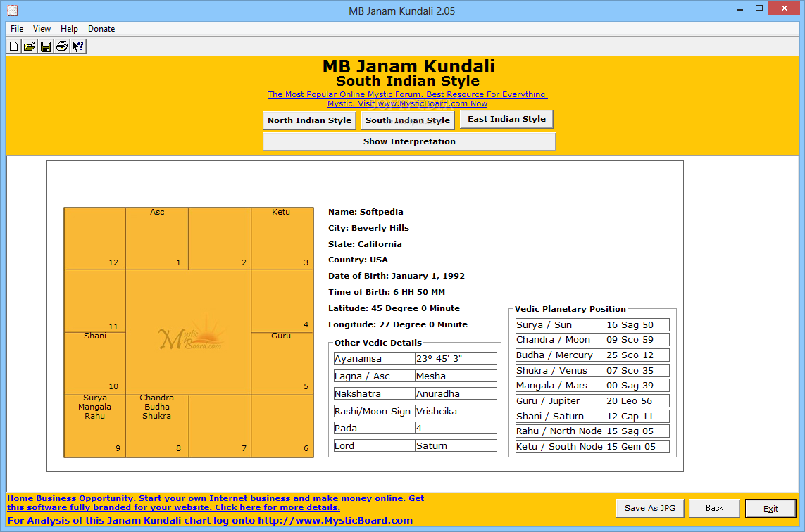Open the MysticBoard.com forum link
The image size is (805, 532).
(407, 99)
